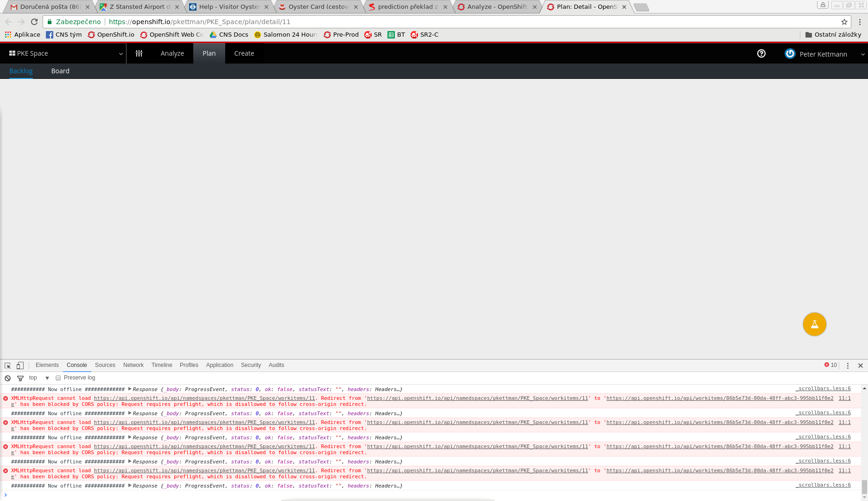View the Zabezpečeno secure site info

click(74, 22)
